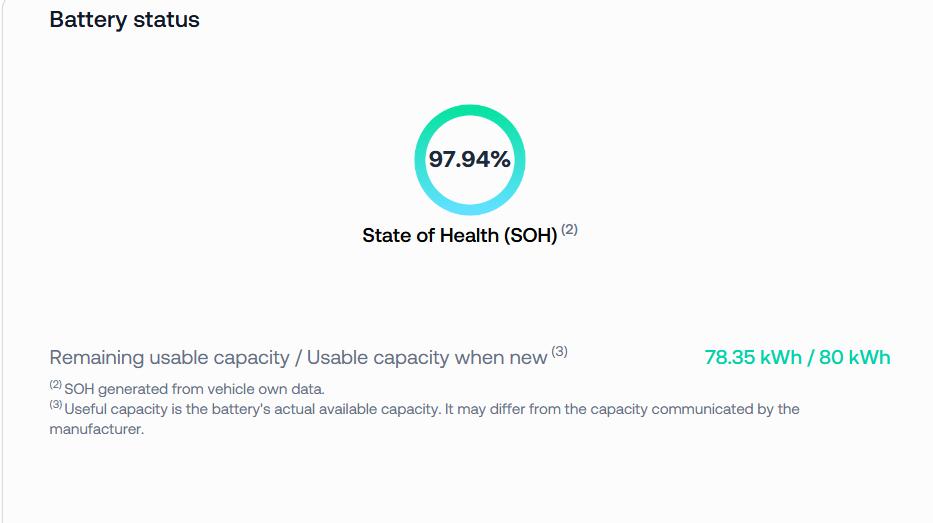Viewport: 933px width, 523px height.
Task: Select the 97.94% value inside the gauge
Action: coord(469,159)
